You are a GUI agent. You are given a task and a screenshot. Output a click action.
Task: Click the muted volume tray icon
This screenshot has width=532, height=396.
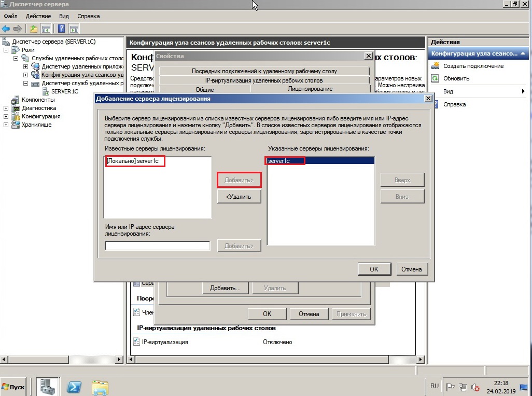click(475, 387)
